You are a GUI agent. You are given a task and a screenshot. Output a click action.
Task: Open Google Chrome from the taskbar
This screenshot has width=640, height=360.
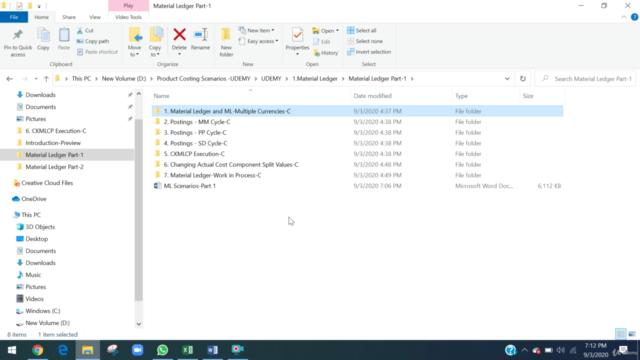[38, 350]
